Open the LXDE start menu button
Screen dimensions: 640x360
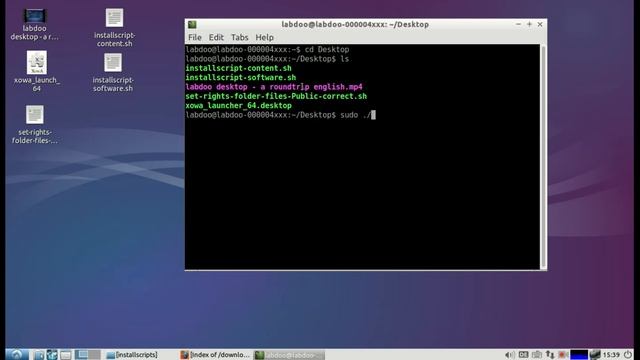coord(17,354)
